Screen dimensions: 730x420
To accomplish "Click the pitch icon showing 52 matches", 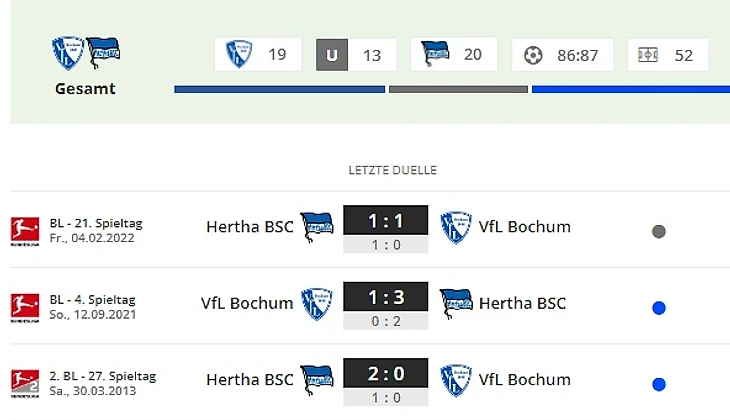I will click(x=648, y=55).
